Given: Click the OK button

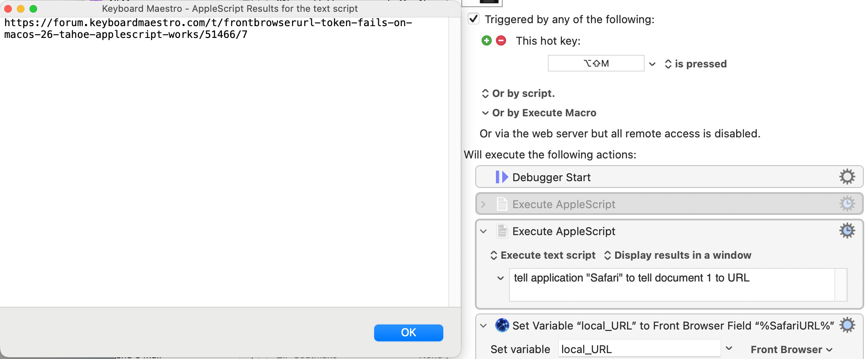Looking at the screenshot, I should [408, 332].
